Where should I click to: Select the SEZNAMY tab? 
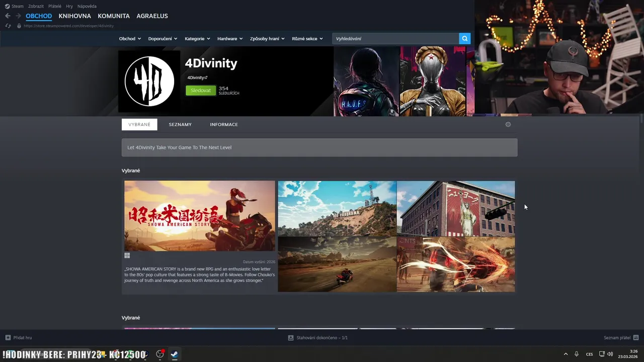[180, 125]
